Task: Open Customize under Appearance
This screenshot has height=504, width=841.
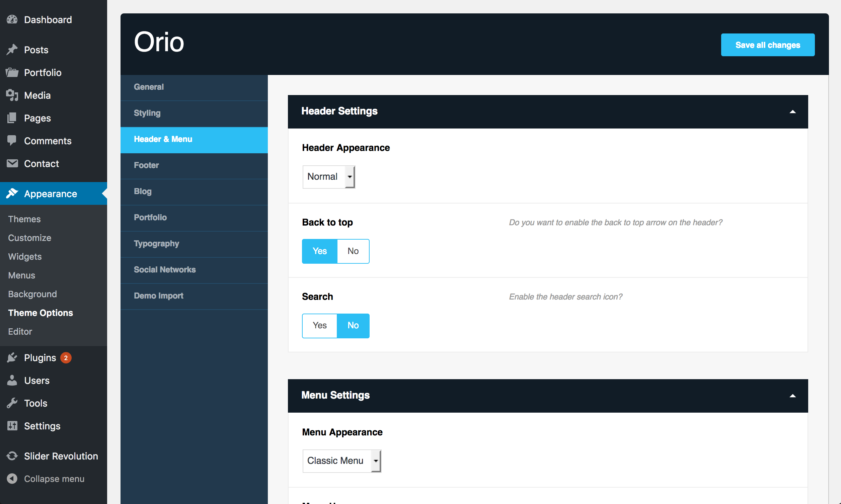Action: (x=29, y=238)
